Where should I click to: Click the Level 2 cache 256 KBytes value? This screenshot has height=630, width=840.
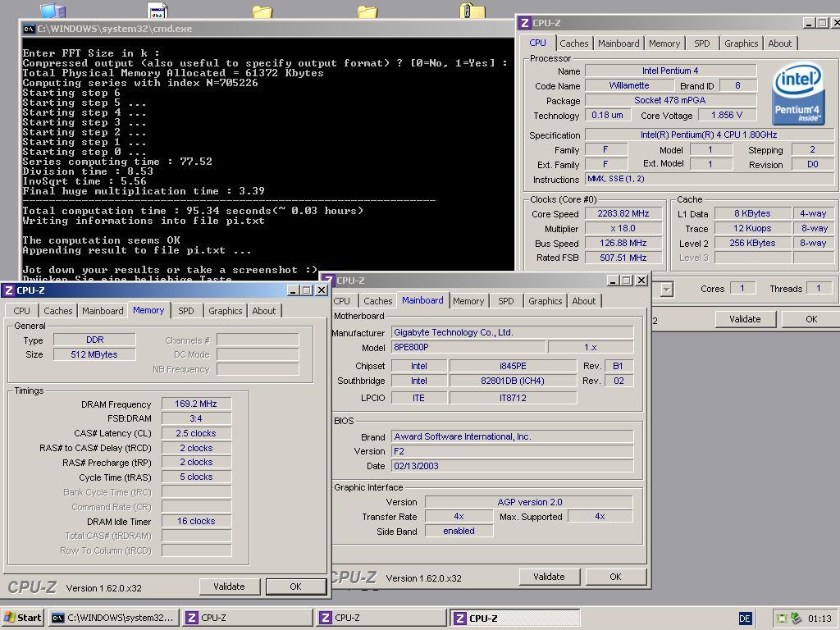[753, 243]
